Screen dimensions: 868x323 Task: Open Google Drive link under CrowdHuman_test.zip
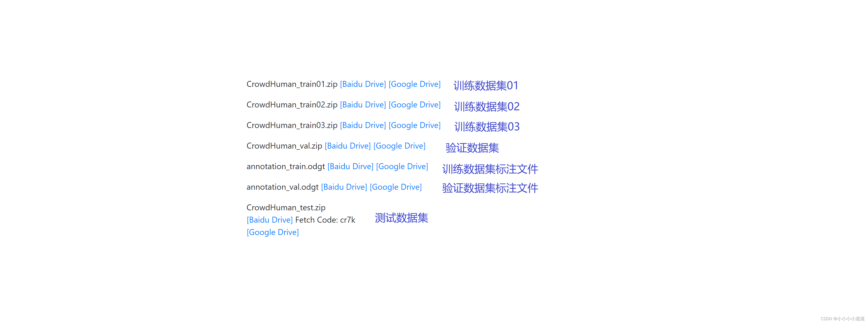click(x=273, y=232)
